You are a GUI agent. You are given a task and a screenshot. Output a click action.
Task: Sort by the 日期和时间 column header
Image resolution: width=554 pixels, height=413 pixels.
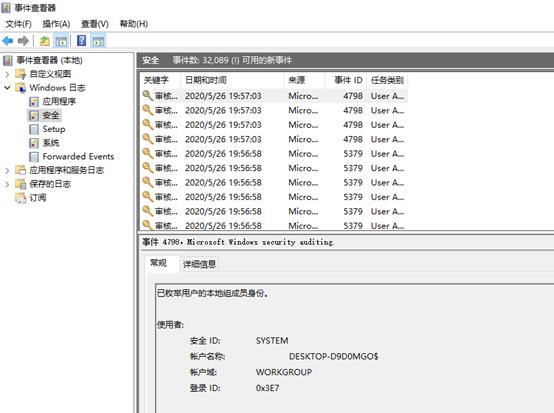(206, 80)
